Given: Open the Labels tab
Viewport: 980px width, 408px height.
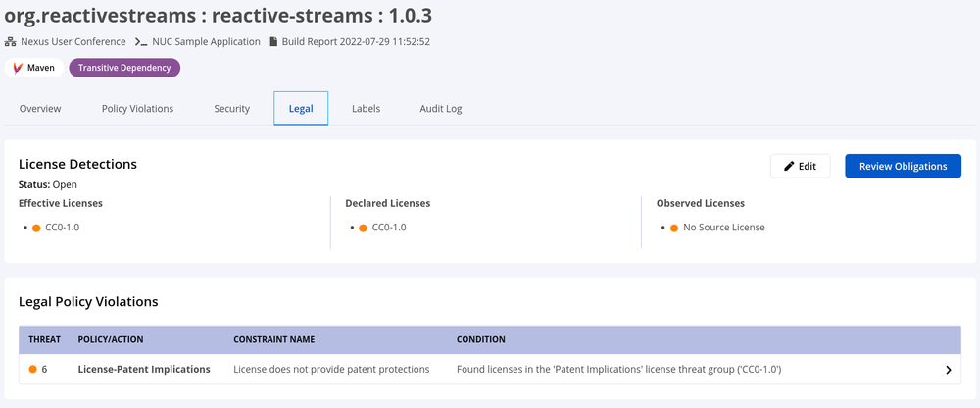Looking at the screenshot, I should (367, 109).
